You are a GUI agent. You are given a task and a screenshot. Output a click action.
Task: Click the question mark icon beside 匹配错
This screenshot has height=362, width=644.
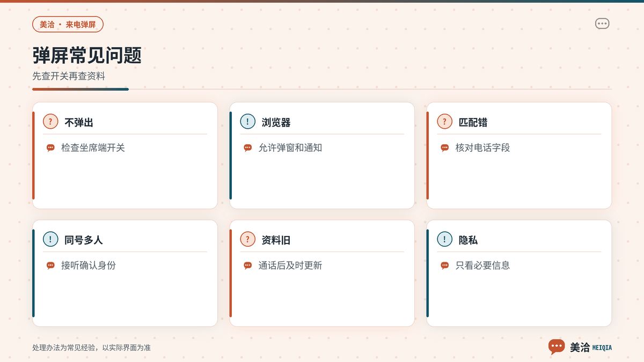click(x=444, y=122)
